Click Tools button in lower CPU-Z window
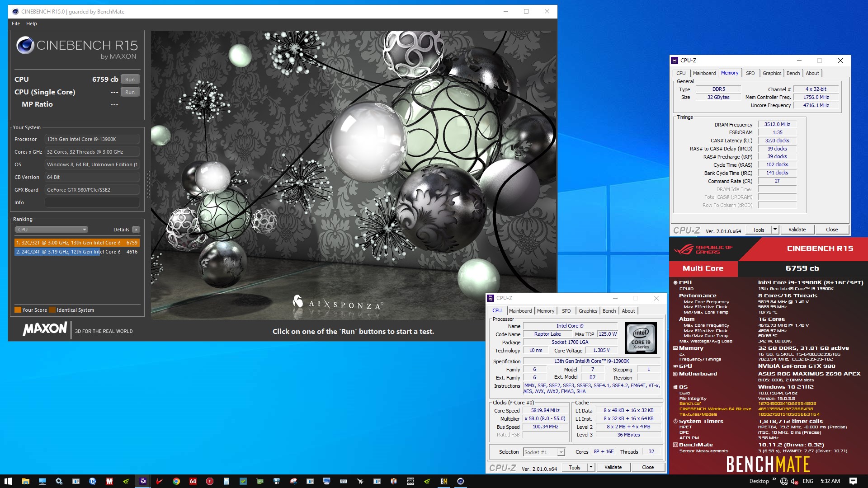The height and width of the screenshot is (488, 868). pyautogui.click(x=574, y=467)
